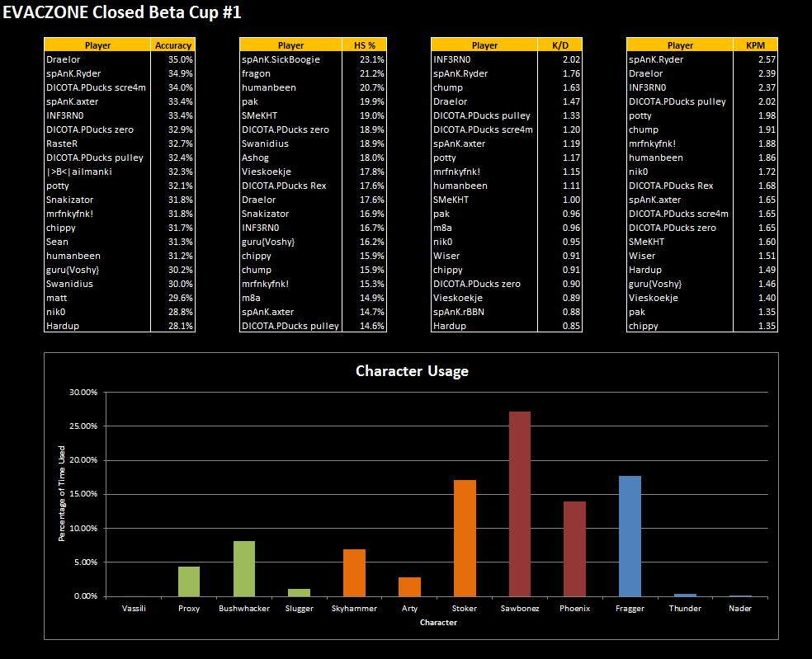
Task: Click the Character x-axis title
Action: tap(437, 623)
